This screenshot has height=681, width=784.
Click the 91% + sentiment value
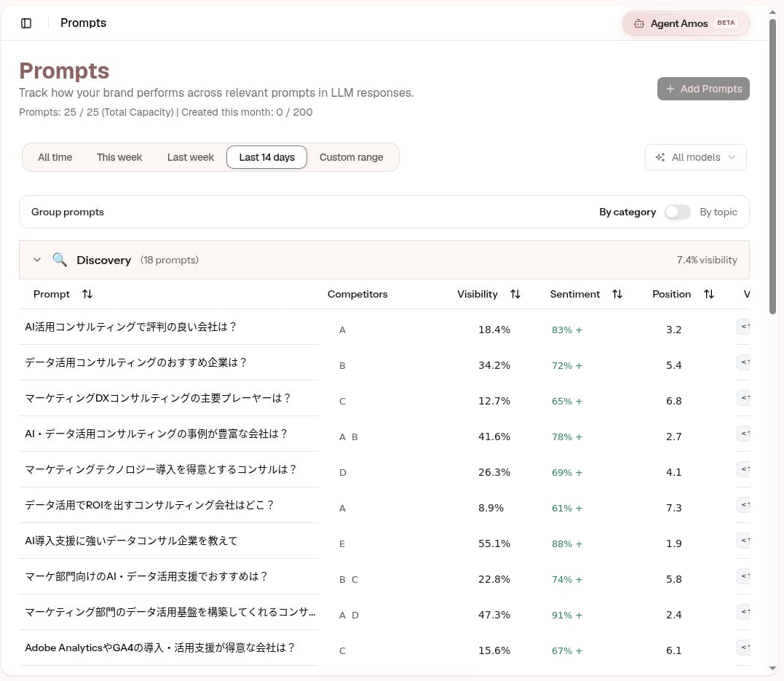pos(566,615)
